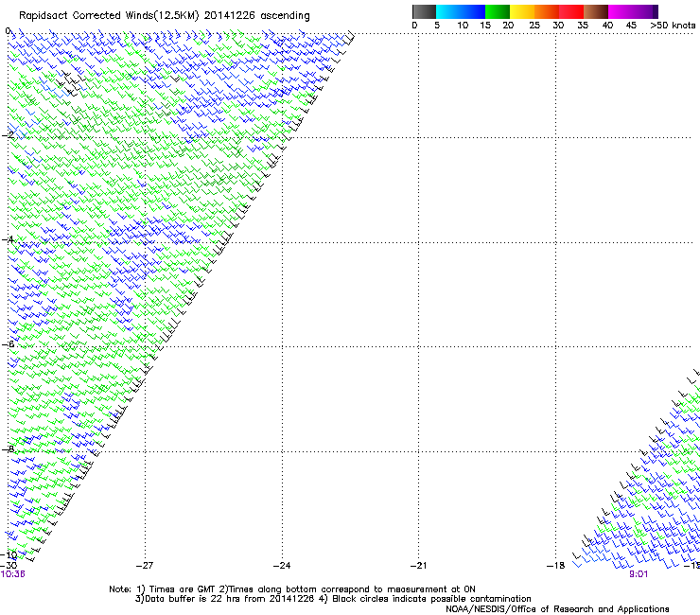Click the word 'ascending' in the title
700x615 pixels.
pos(285,16)
